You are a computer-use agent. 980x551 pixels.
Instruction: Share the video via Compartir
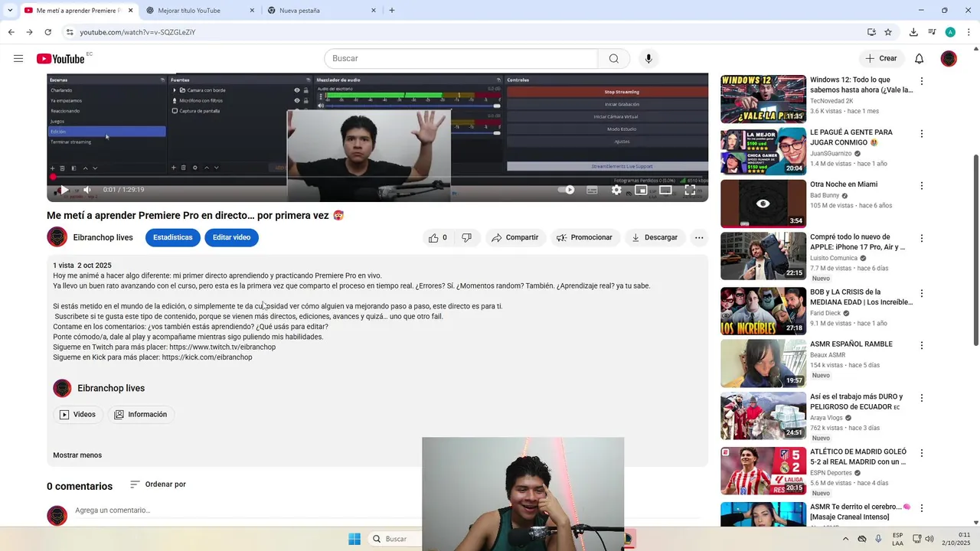point(515,238)
